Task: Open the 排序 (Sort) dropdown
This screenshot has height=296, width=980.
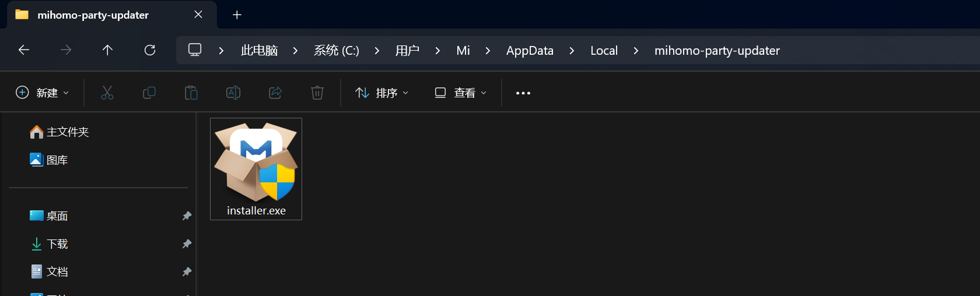Action: pyautogui.click(x=382, y=93)
